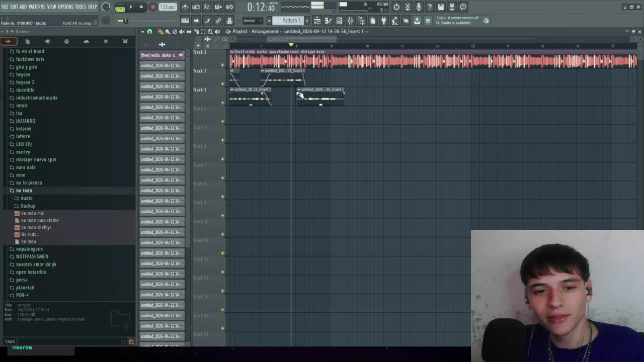The width and height of the screenshot is (644, 362).
Task: Open the mixer window icon
Action: click(351, 21)
